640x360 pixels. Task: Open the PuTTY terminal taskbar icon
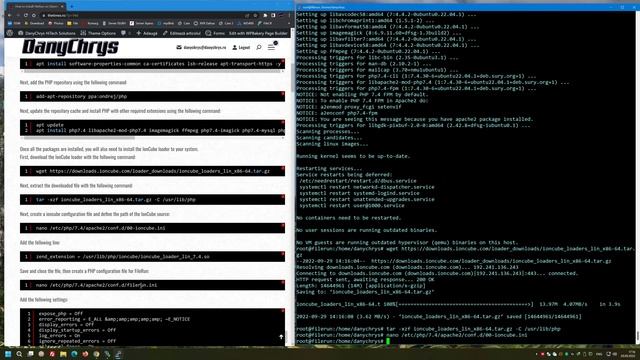[118, 354]
